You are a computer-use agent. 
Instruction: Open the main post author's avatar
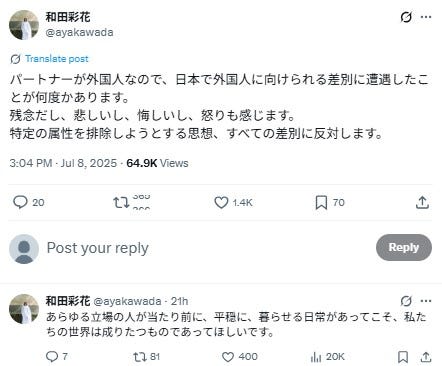tap(24, 25)
